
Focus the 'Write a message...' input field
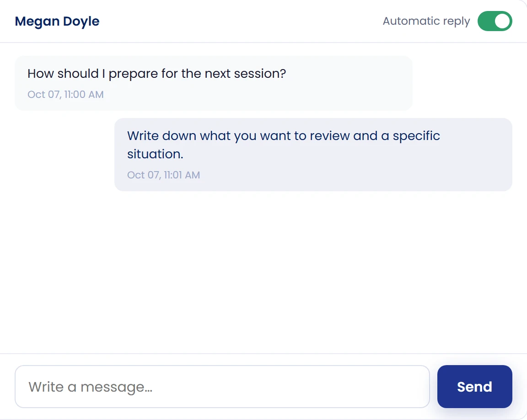tap(222, 387)
